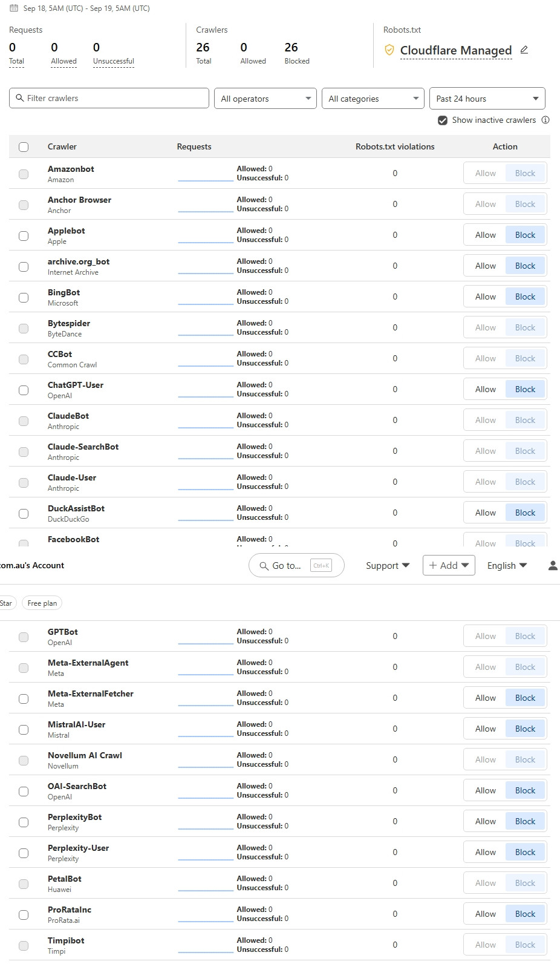
Task: Toggle Show inactive crawlers checkbox
Action: tap(443, 120)
